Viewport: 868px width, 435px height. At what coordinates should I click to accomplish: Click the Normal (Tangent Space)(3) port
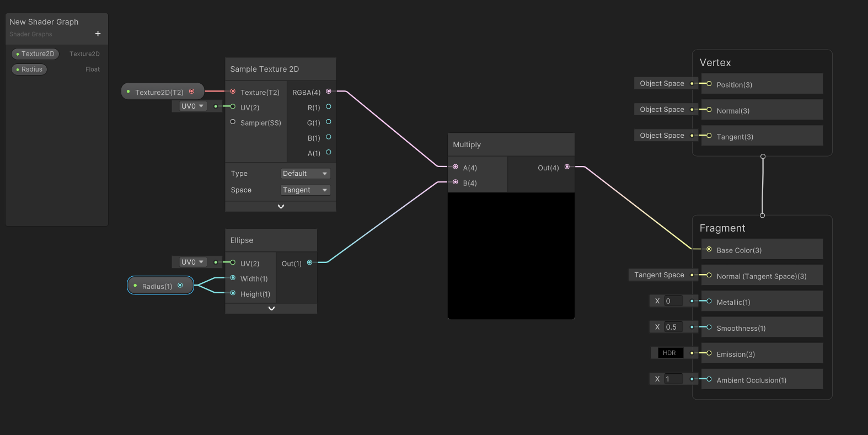click(x=709, y=275)
